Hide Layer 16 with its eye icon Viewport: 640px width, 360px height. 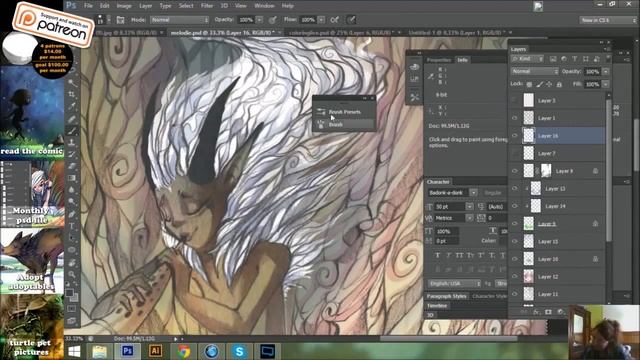tap(515, 136)
